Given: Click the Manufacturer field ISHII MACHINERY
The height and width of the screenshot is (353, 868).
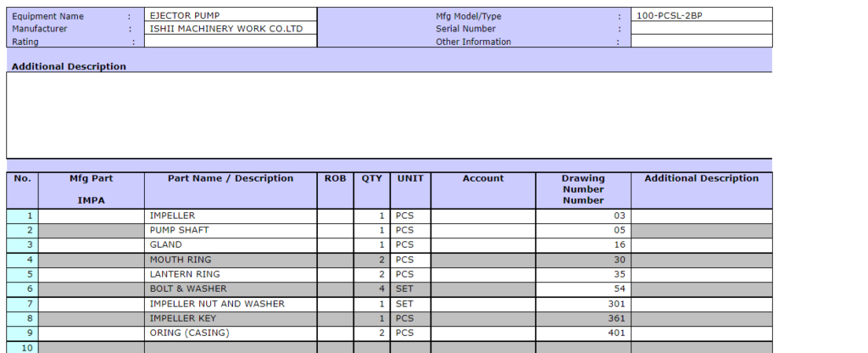Looking at the screenshot, I should (x=231, y=28).
